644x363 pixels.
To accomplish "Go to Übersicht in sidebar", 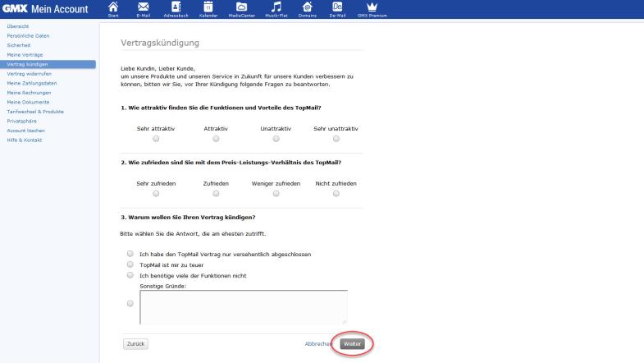I will pyautogui.click(x=18, y=26).
